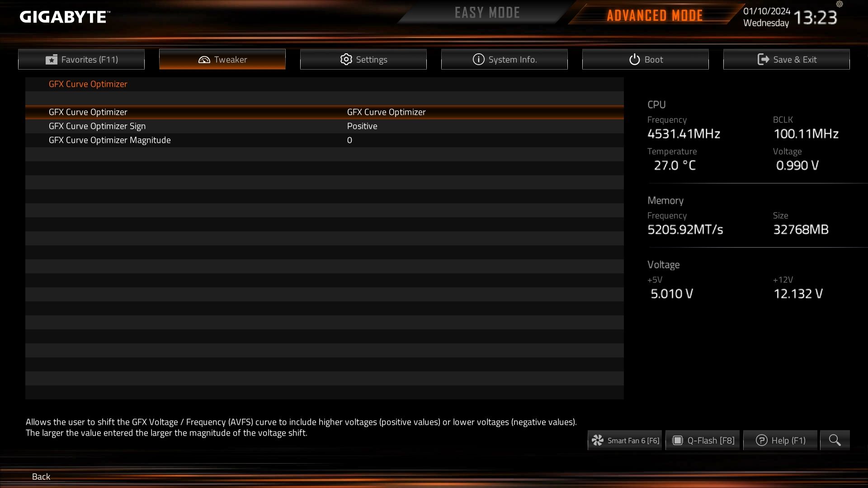Click the magnifier search icon
The height and width of the screenshot is (488, 868).
coord(835,440)
